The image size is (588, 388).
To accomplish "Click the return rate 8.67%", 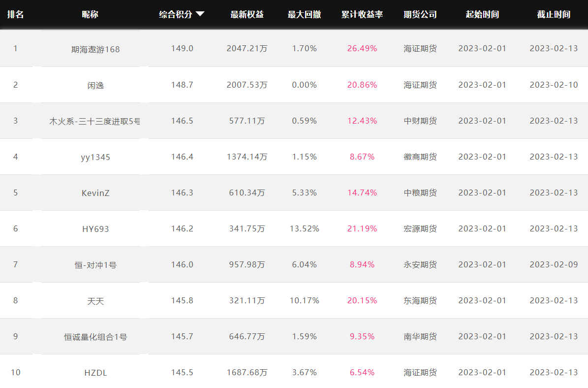I will [362, 157].
